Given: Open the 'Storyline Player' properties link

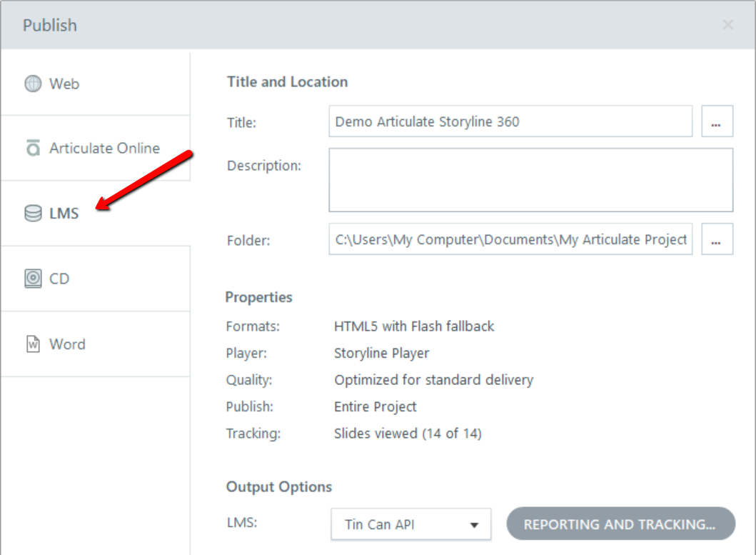Looking at the screenshot, I should (381, 354).
